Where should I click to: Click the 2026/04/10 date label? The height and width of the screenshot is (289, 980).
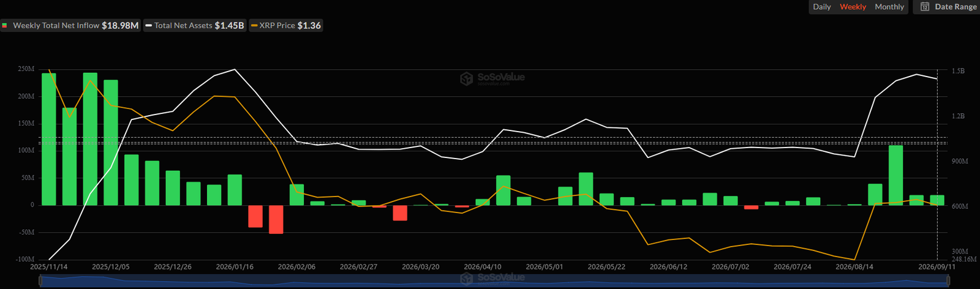(x=482, y=267)
